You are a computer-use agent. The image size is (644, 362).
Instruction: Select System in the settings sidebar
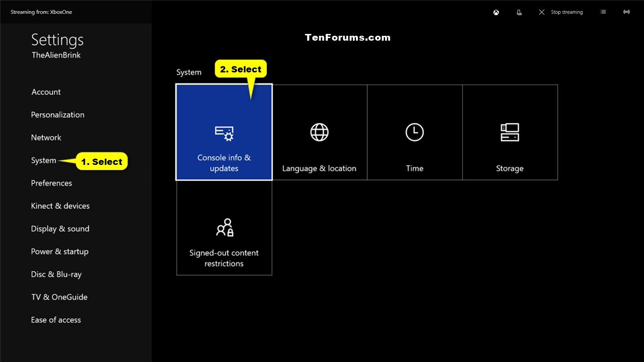(43, 160)
